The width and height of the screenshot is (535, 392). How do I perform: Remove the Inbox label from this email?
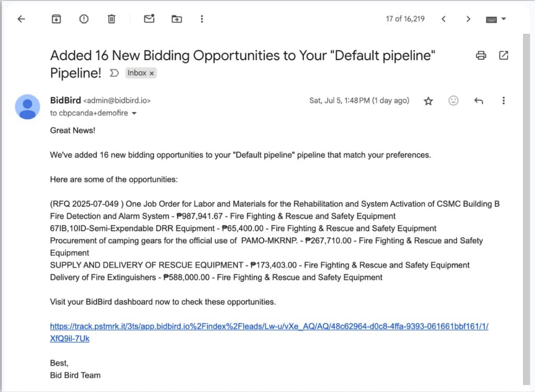(x=152, y=73)
